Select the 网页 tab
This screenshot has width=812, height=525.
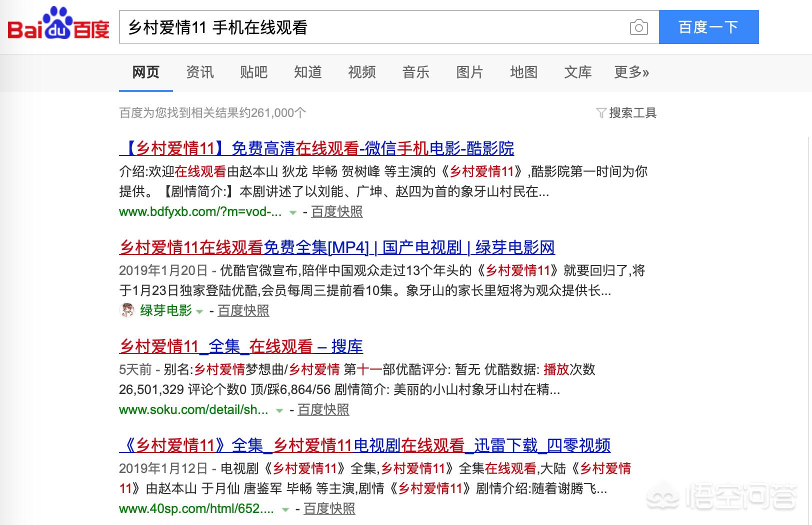coord(146,72)
